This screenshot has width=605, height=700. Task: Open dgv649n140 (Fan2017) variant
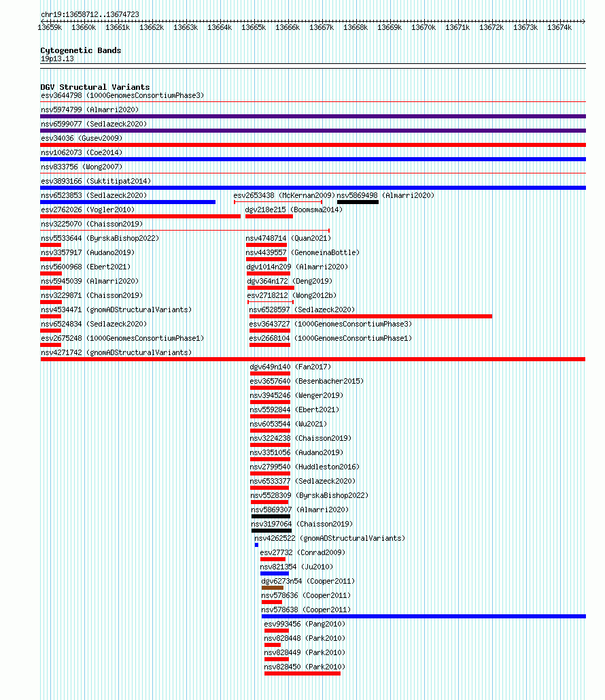290,367
